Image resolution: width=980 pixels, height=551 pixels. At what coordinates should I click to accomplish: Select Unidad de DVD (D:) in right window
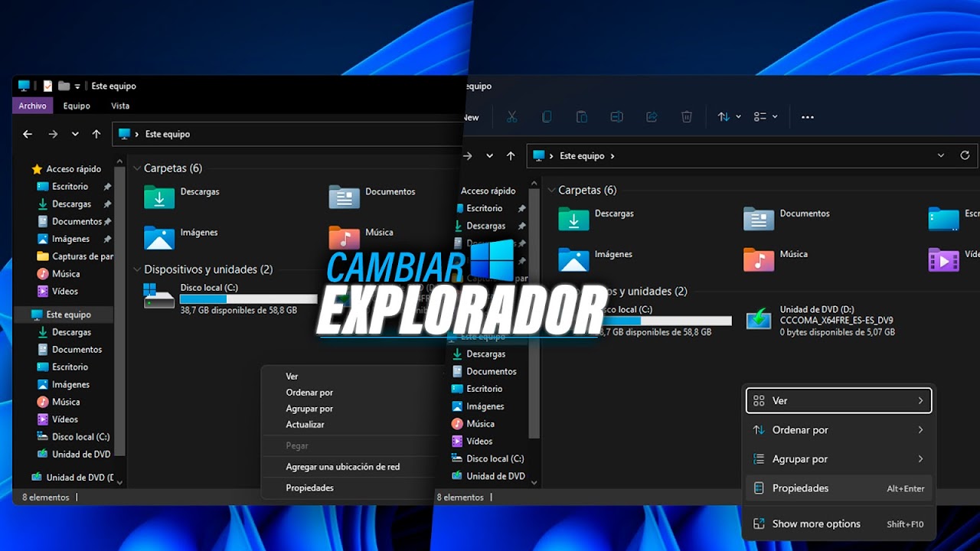[819, 320]
